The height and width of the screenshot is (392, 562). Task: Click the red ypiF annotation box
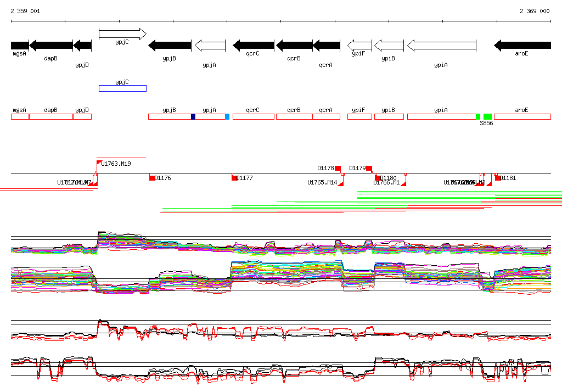(360, 116)
